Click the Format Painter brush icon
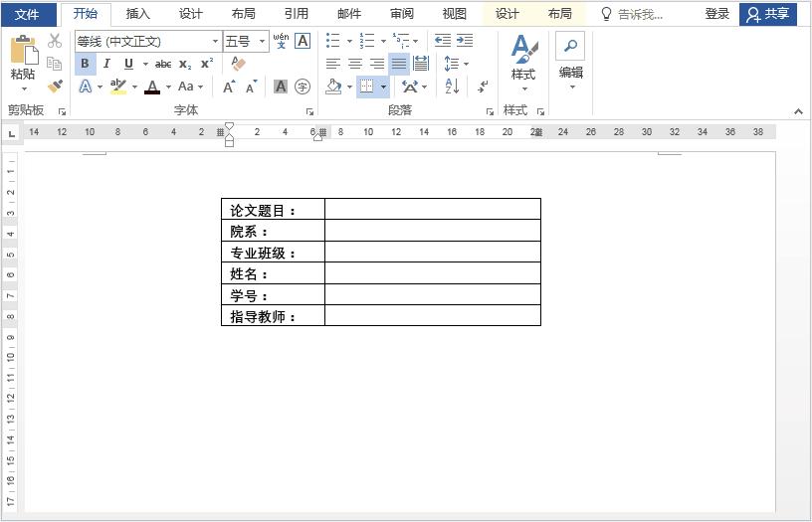Image resolution: width=812 pixels, height=522 pixels. tap(55, 87)
